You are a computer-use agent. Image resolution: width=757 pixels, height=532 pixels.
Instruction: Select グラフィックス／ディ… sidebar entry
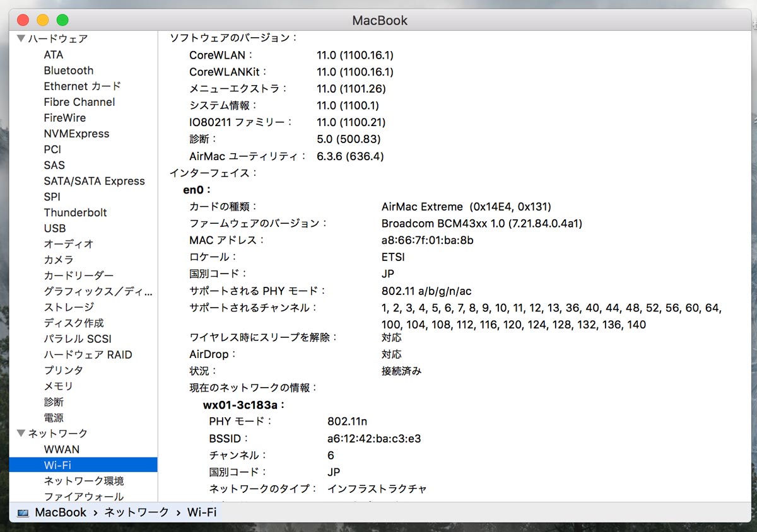click(x=98, y=291)
